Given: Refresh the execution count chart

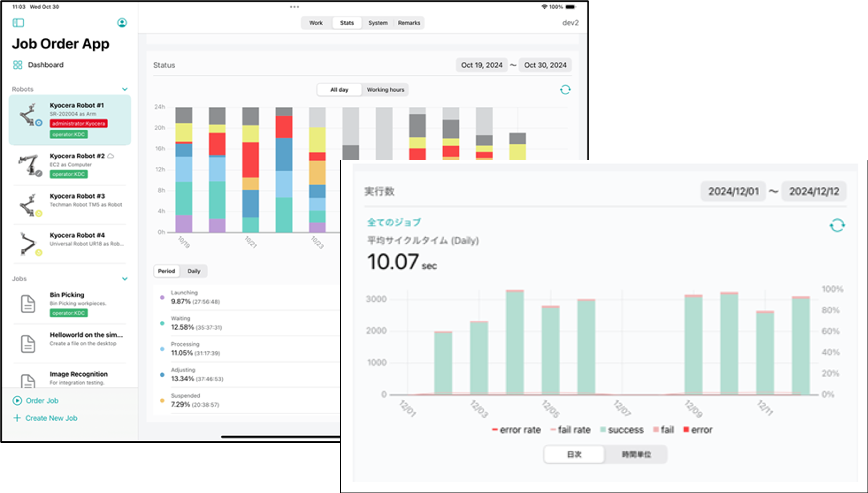Looking at the screenshot, I should point(837,225).
